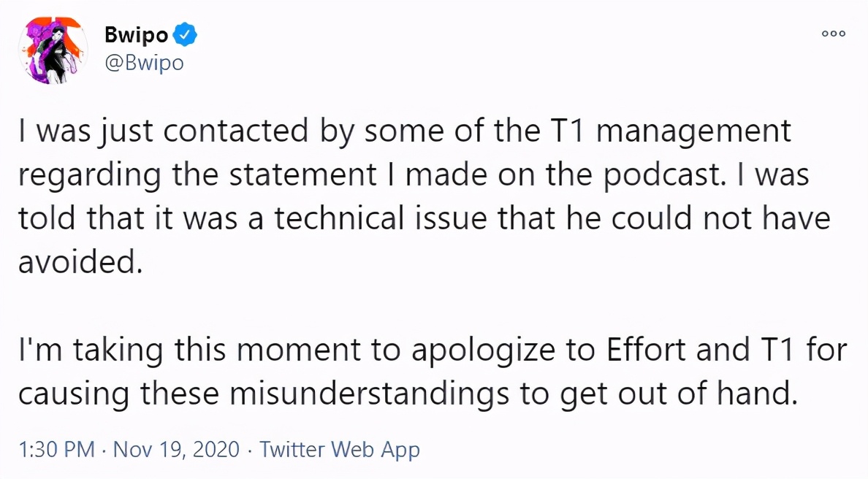Click the blue verified checkmark badge
Image resolution: width=868 pixels, height=479 pixels.
click(x=185, y=35)
